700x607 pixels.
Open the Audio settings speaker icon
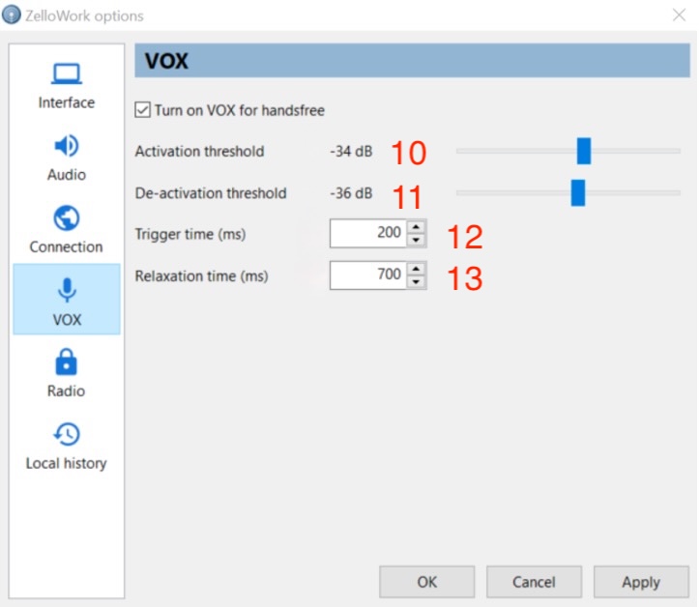66,146
